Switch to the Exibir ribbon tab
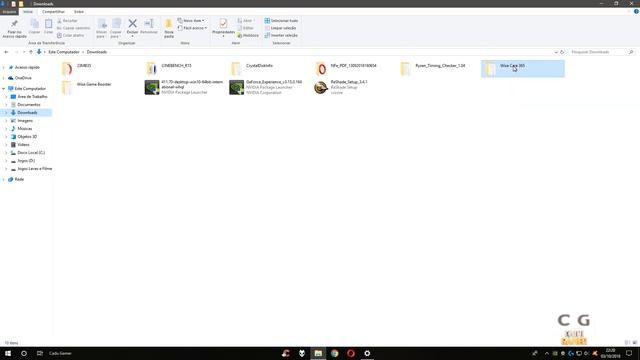The width and height of the screenshot is (640, 360). 79,11
